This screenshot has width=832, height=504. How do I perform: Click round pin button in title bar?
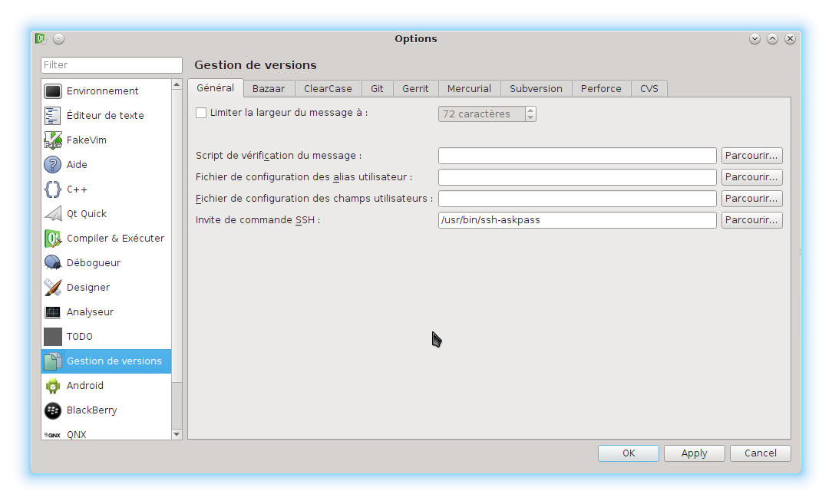tap(59, 38)
